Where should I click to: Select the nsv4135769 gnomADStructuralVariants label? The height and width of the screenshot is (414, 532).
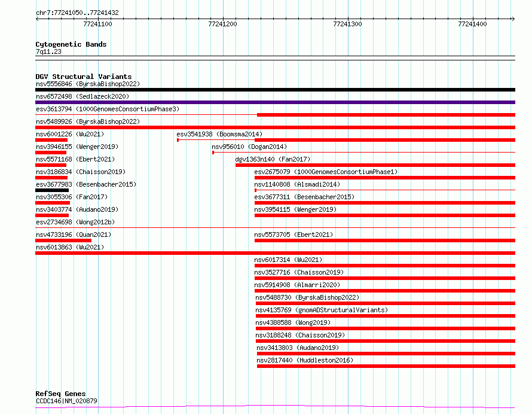pos(321,310)
